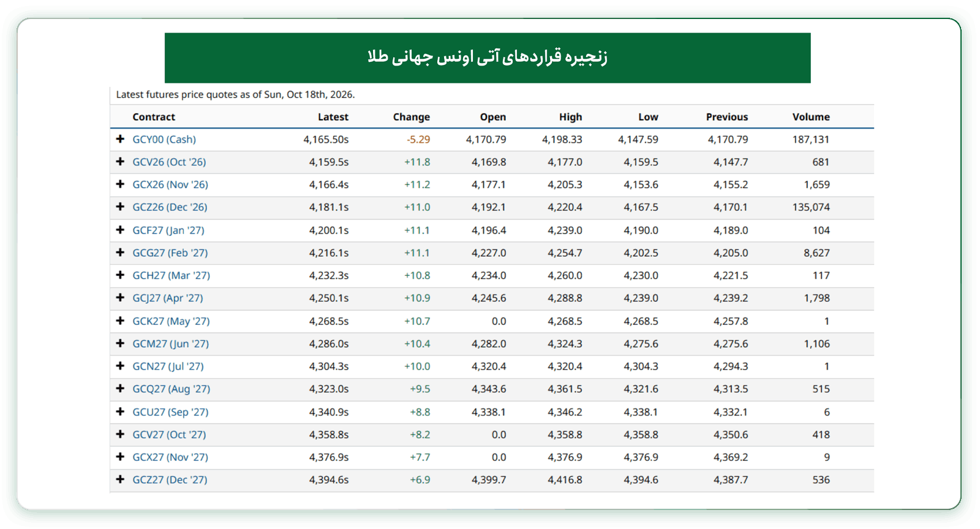Expand the GCX27 (Nov '27) plus icon

click(120, 457)
